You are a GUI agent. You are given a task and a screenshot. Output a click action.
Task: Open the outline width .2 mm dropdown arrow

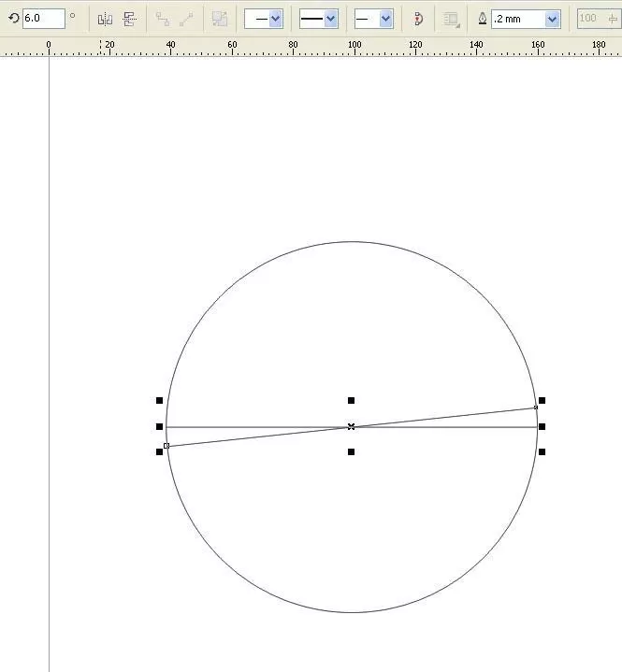click(x=552, y=19)
